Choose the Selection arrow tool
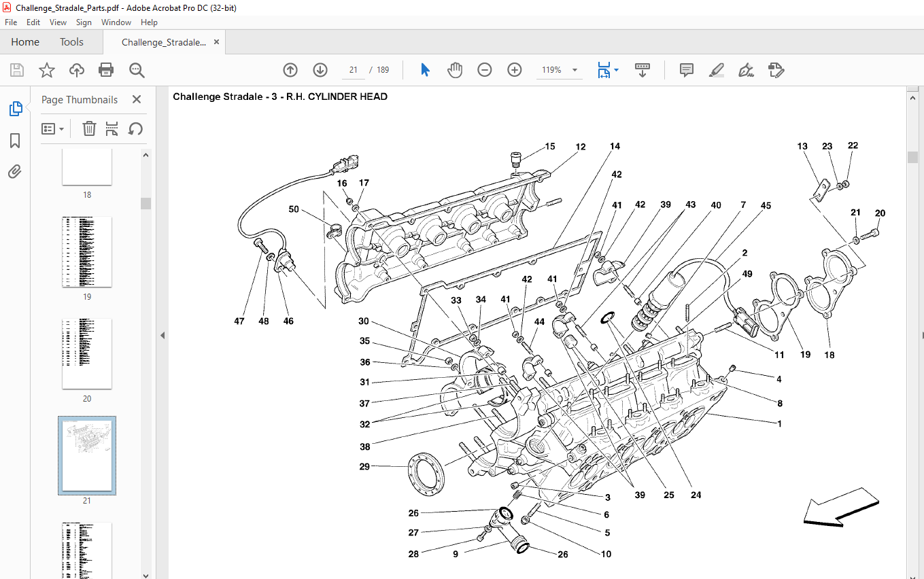This screenshot has height=579, width=924. (426, 70)
